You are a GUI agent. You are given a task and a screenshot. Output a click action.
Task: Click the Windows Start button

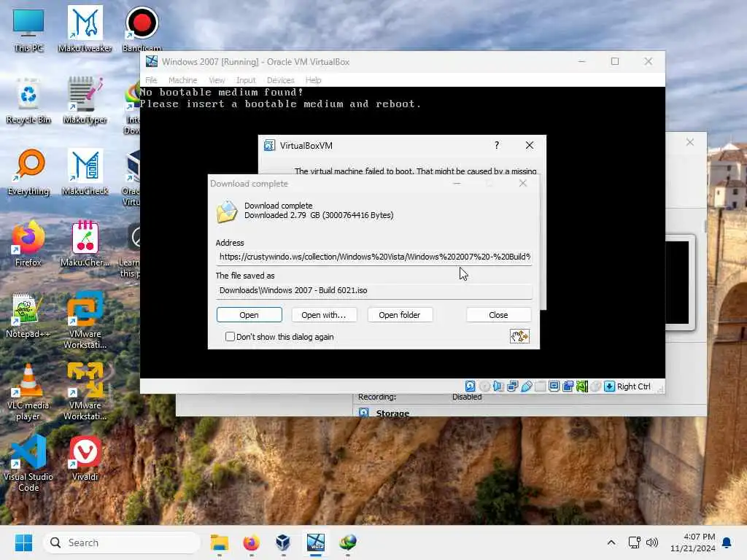[23, 542]
